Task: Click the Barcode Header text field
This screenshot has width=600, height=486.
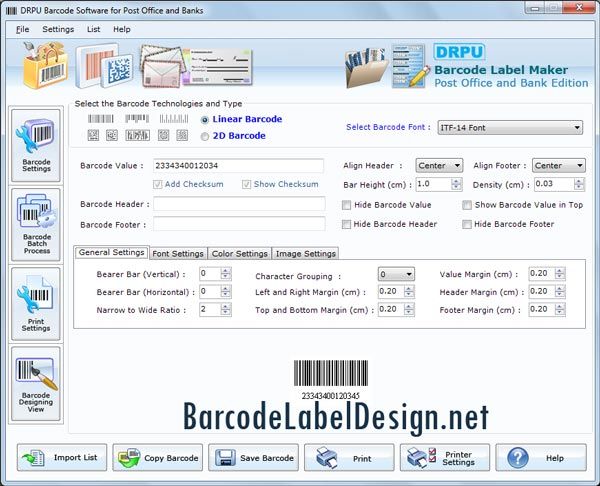Action: [x=238, y=204]
